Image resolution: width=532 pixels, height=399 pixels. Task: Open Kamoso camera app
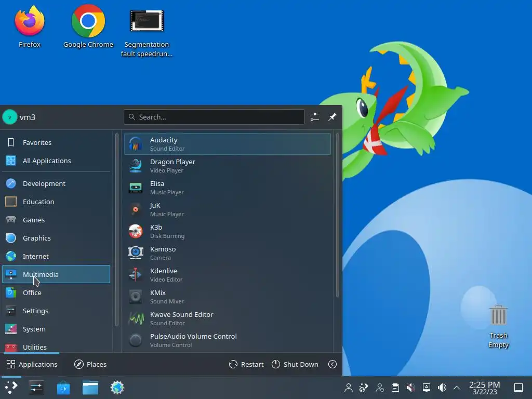tap(228, 253)
